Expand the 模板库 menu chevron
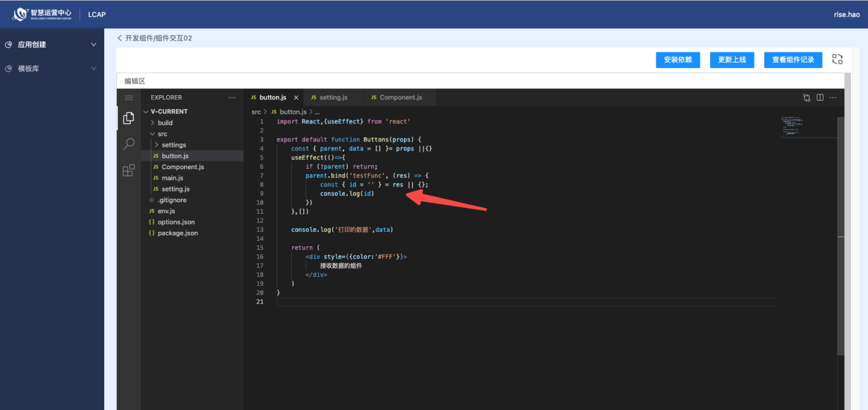The width and height of the screenshot is (868, 410). pyautogui.click(x=93, y=69)
